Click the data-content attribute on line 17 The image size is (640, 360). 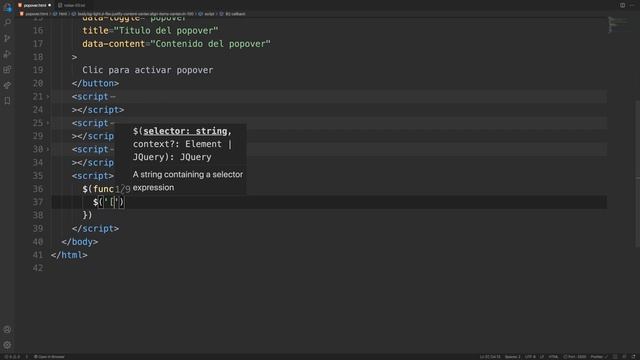point(113,44)
